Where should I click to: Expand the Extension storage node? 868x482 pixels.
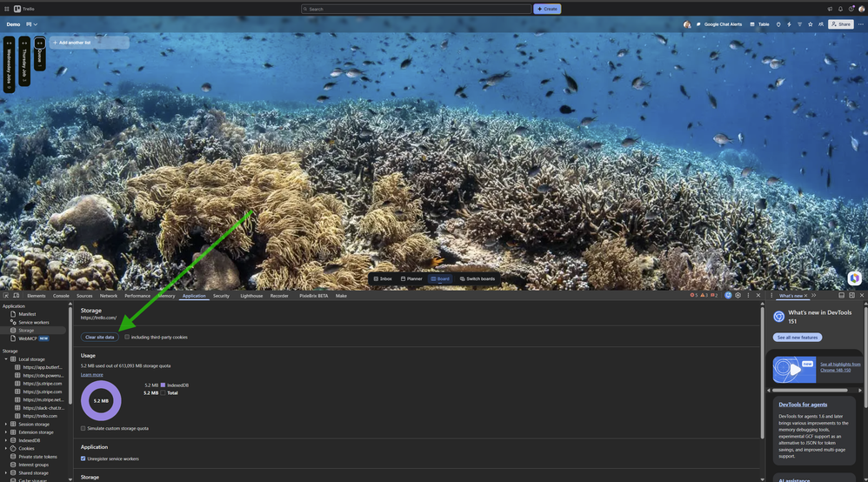click(6, 432)
